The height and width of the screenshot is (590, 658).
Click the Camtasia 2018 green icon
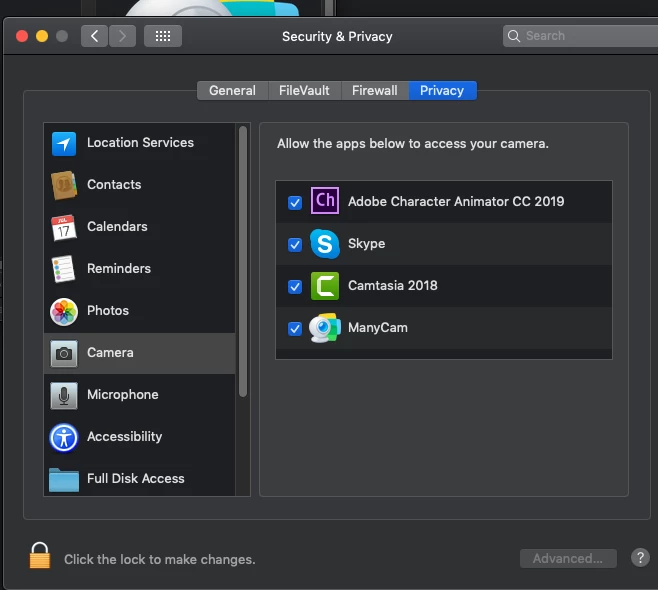[x=325, y=286]
